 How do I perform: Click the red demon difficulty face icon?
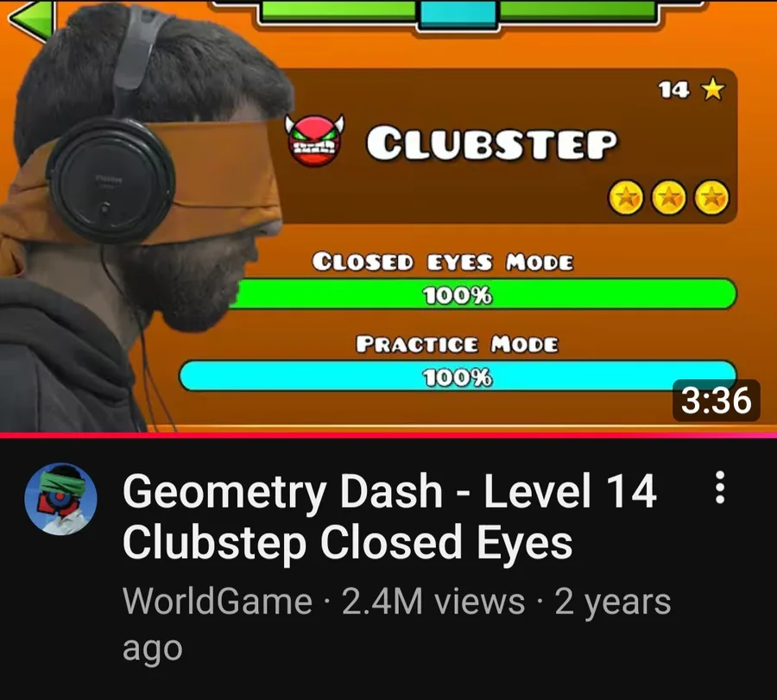[x=314, y=140]
